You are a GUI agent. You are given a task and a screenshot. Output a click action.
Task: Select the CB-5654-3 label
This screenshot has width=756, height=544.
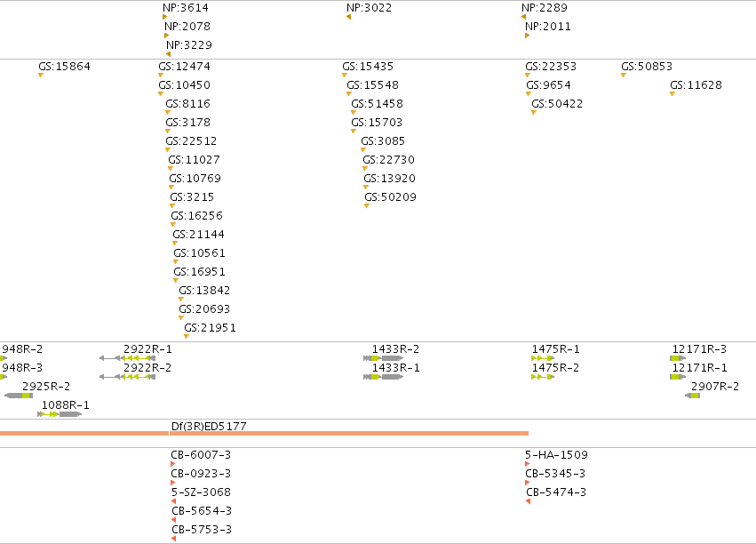pos(202,511)
